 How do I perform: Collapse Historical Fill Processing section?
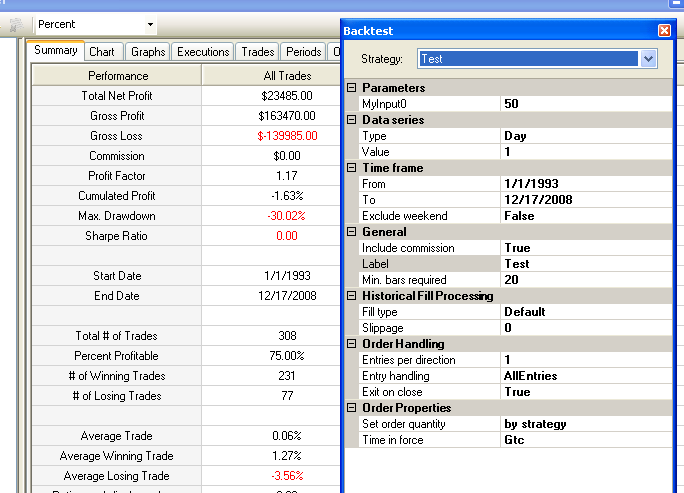click(352, 296)
